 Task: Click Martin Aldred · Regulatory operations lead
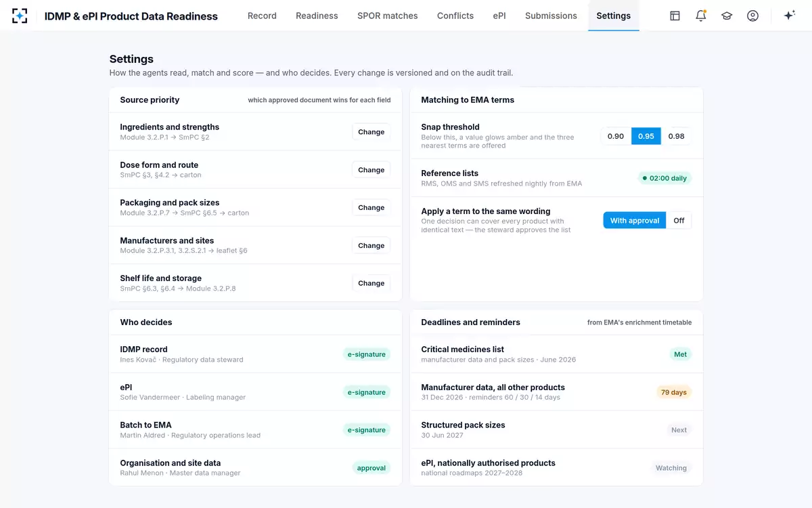190,436
